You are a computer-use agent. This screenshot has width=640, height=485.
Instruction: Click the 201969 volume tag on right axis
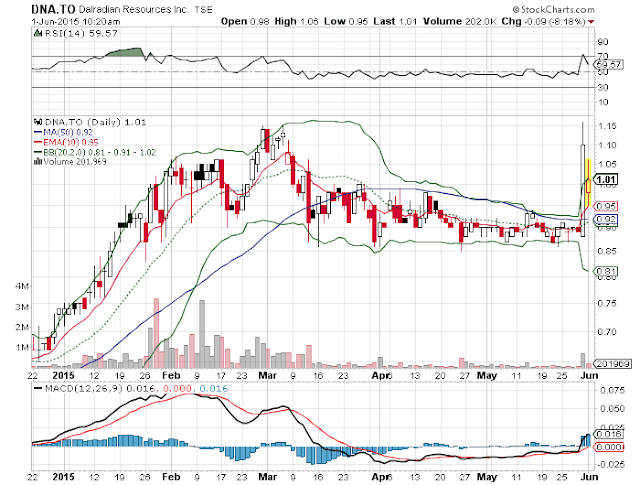point(613,363)
